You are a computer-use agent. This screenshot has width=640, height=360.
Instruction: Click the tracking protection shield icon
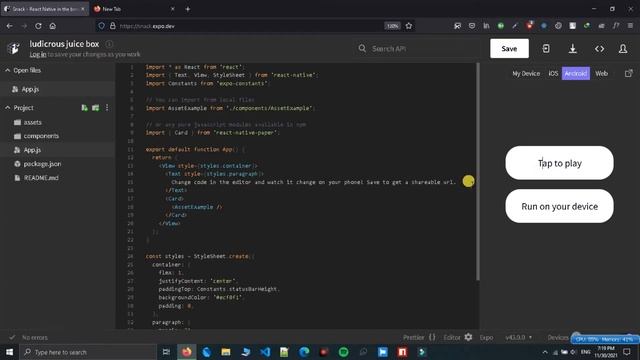coord(101,26)
